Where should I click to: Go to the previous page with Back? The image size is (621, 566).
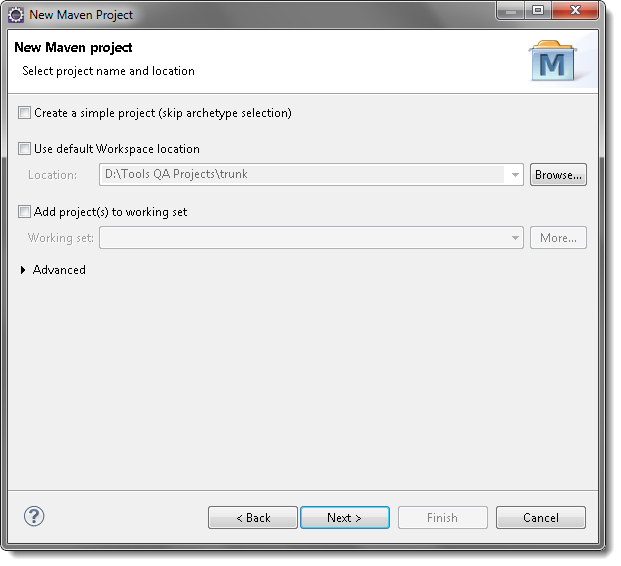point(253,517)
